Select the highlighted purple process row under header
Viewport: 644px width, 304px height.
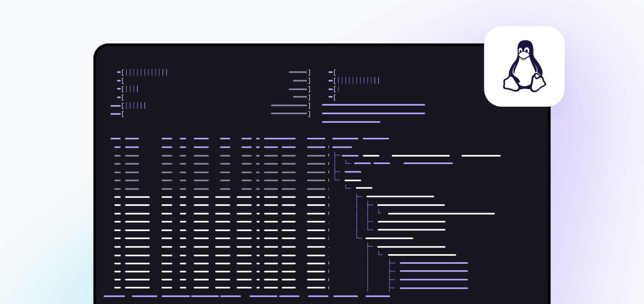[218, 147]
